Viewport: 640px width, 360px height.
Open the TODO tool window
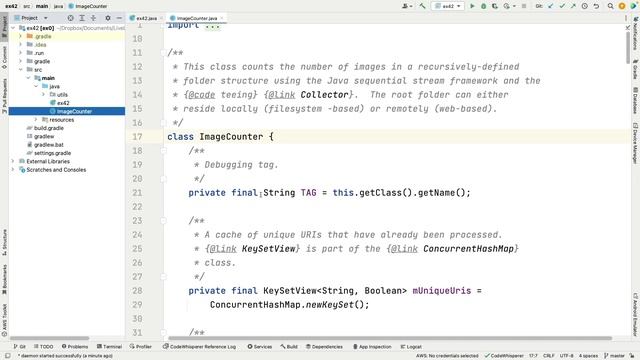(44, 347)
